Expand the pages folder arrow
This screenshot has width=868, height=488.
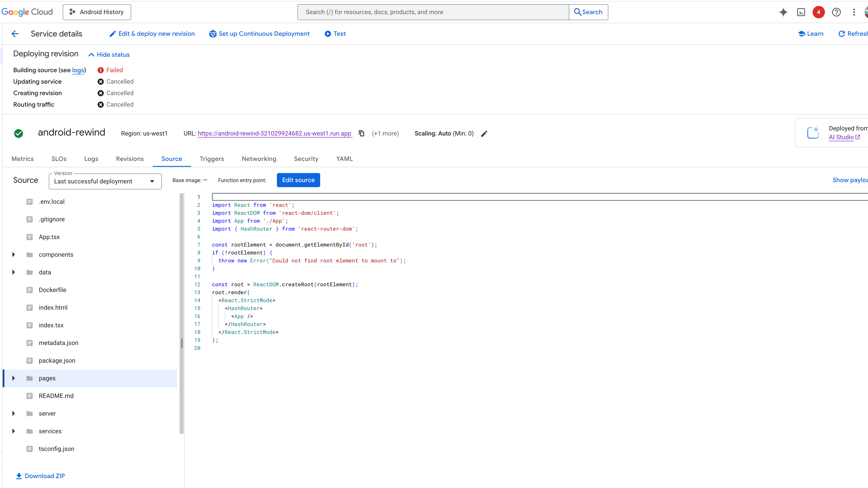[13, 378]
